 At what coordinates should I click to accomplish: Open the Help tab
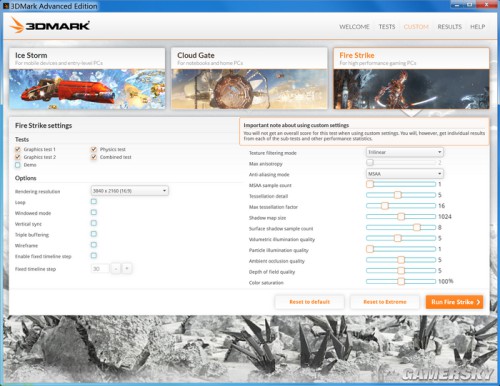[477, 27]
